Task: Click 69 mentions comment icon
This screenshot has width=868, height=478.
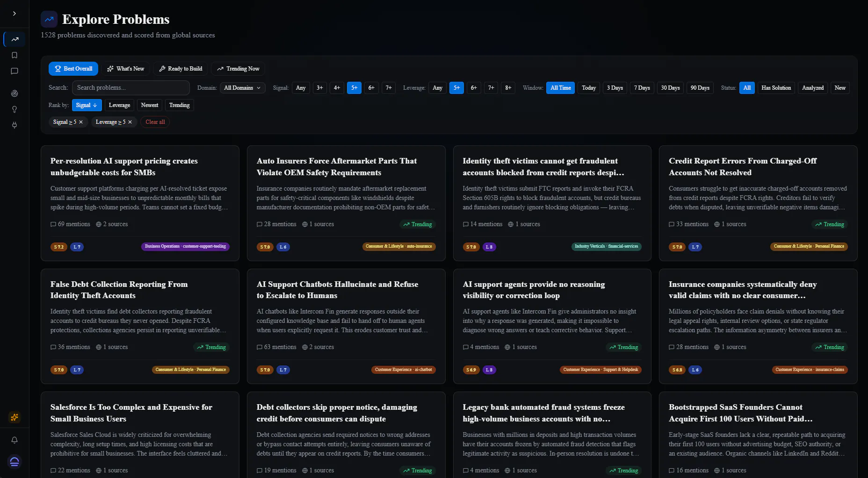Action: pos(53,224)
